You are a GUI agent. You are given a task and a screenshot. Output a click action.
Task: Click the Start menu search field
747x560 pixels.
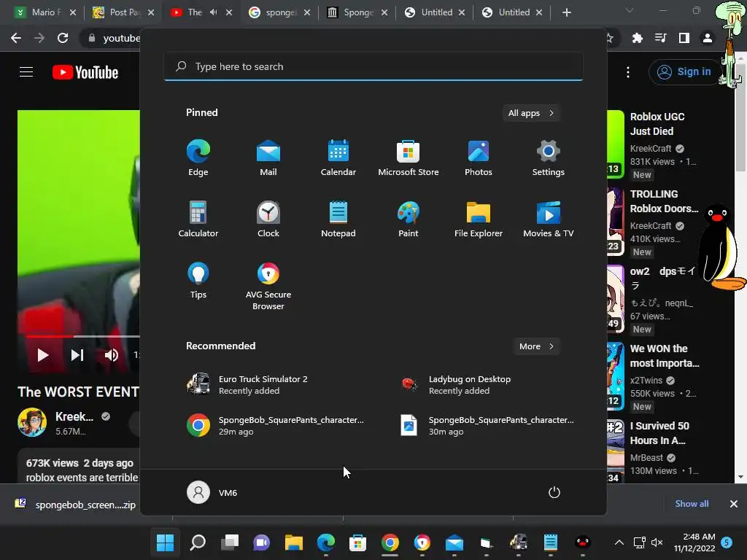coord(373,66)
